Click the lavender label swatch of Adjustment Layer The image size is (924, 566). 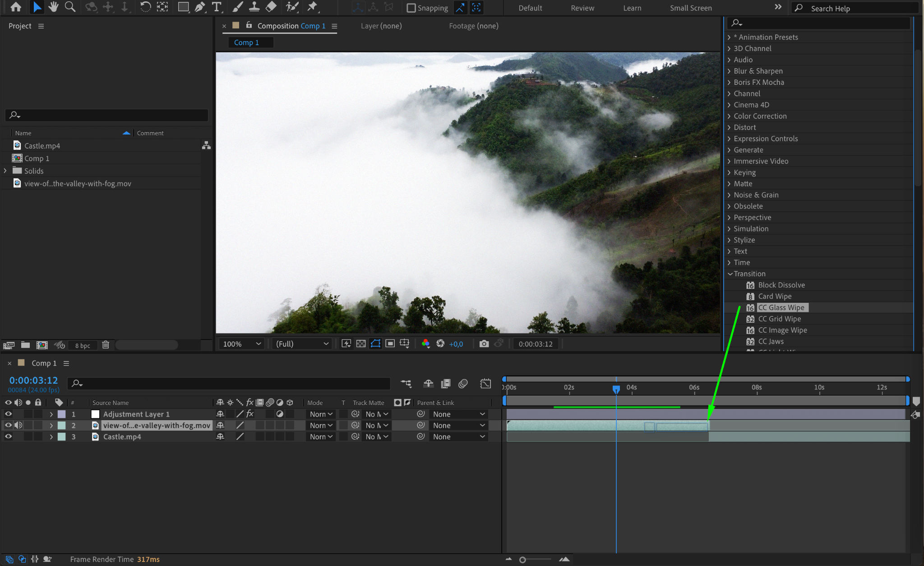point(62,414)
